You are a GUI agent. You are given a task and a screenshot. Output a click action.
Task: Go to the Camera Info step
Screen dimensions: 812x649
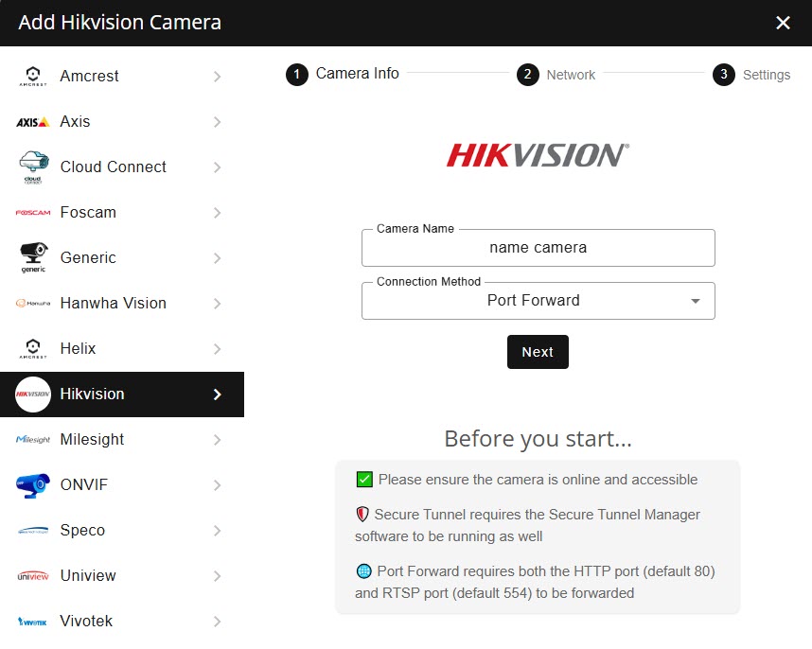(x=343, y=74)
